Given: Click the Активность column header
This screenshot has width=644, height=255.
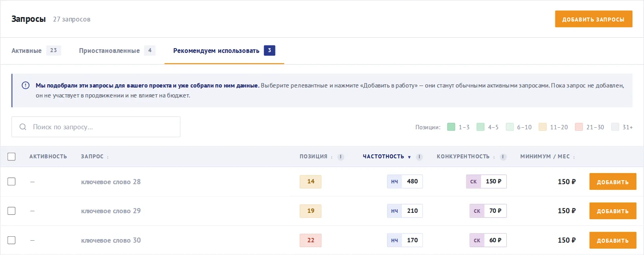Looking at the screenshot, I should coord(48,157).
